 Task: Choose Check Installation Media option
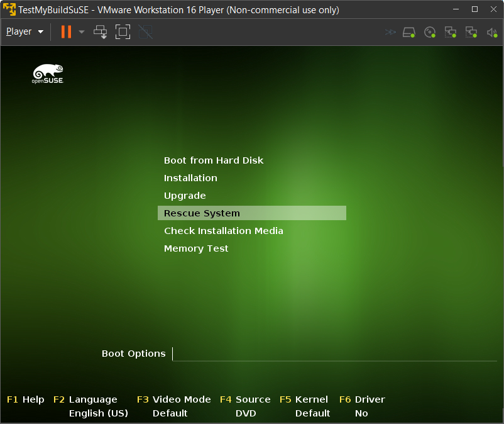[x=223, y=231]
